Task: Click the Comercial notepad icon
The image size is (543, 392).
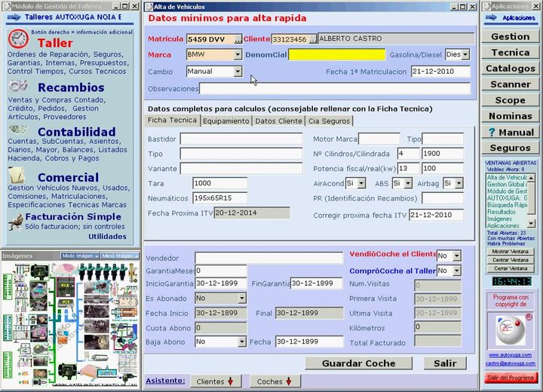Action: coord(17,175)
